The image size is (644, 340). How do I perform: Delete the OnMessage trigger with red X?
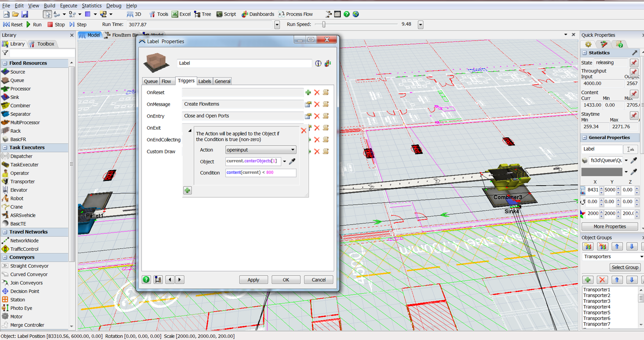coord(317,104)
